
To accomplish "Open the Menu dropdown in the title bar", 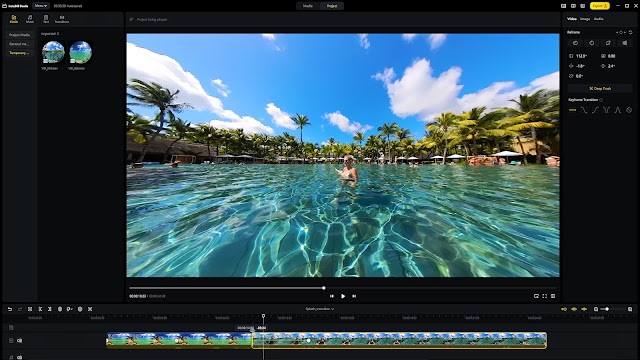I will point(40,6).
